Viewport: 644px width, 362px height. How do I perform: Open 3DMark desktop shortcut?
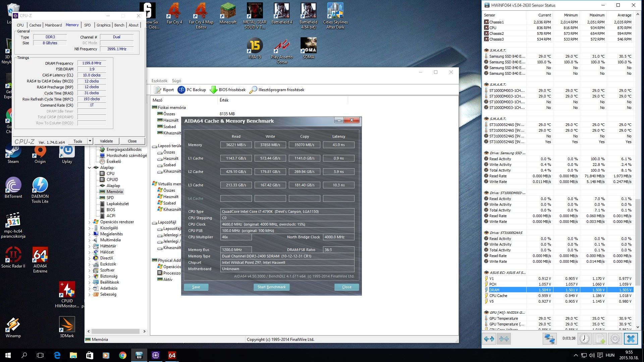pyautogui.click(x=67, y=327)
